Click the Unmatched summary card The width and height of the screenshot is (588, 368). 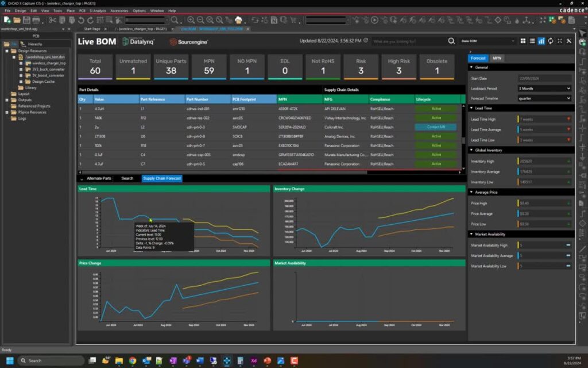(133, 67)
